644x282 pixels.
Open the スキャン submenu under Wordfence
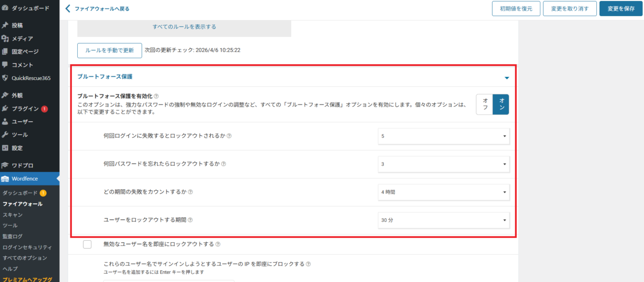[x=12, y=214]
